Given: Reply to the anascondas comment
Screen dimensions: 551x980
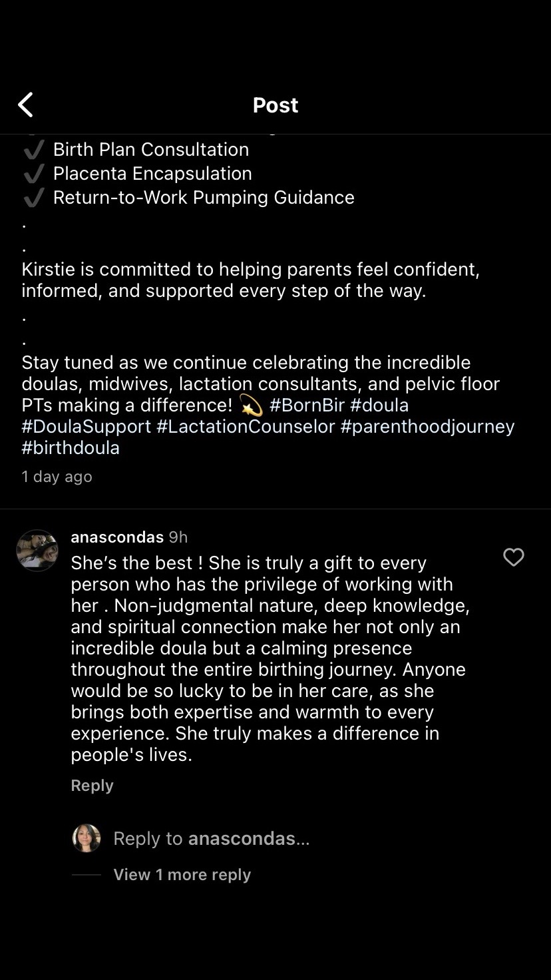Looking at the screenshot, I should click(x=92, y=786).
